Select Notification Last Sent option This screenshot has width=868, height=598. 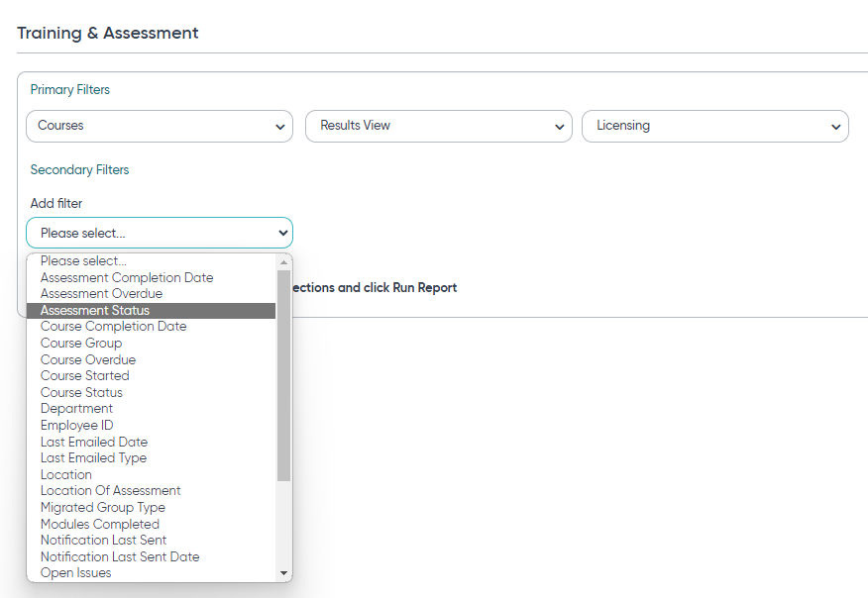(152, 540)
